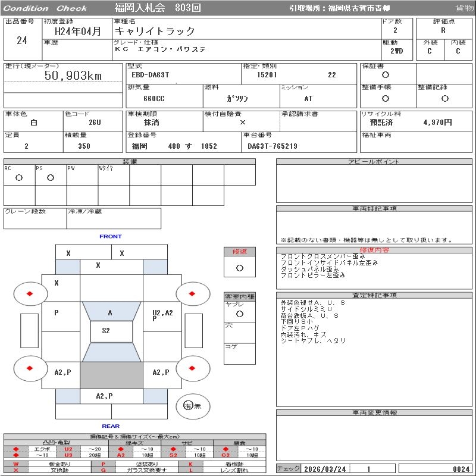This screenshot has width=476, height=476.
Task: Click the mileage field showing 50,903km
Action: pyautogui.click(x=74, y=76)
